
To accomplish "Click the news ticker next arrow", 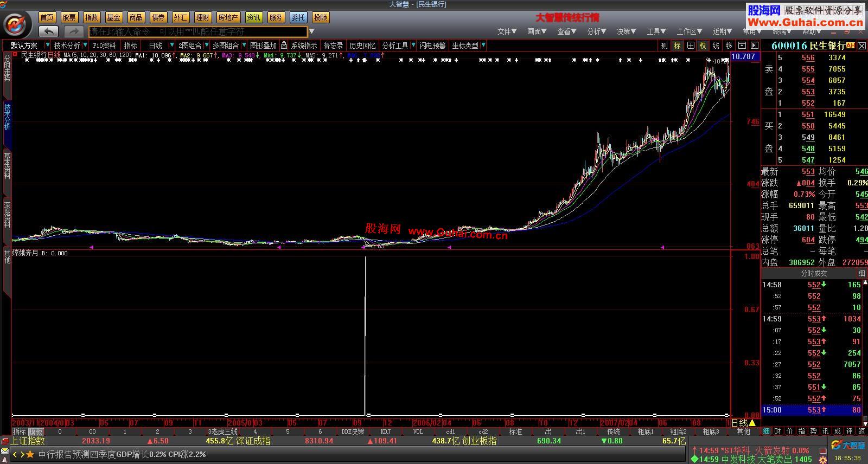I will tap(22, 454).
